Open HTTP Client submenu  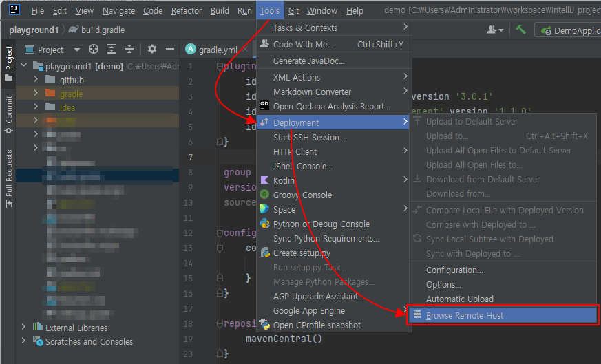[334, 152]
